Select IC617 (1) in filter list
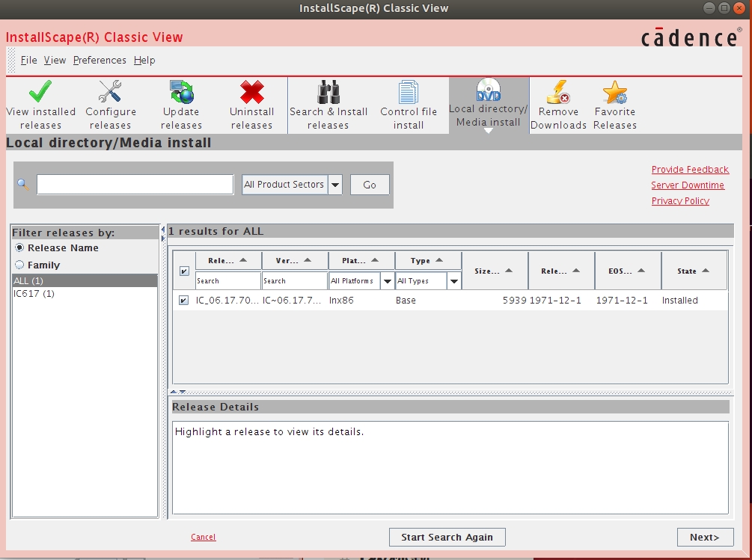752x560 pixels. (85, 293)
